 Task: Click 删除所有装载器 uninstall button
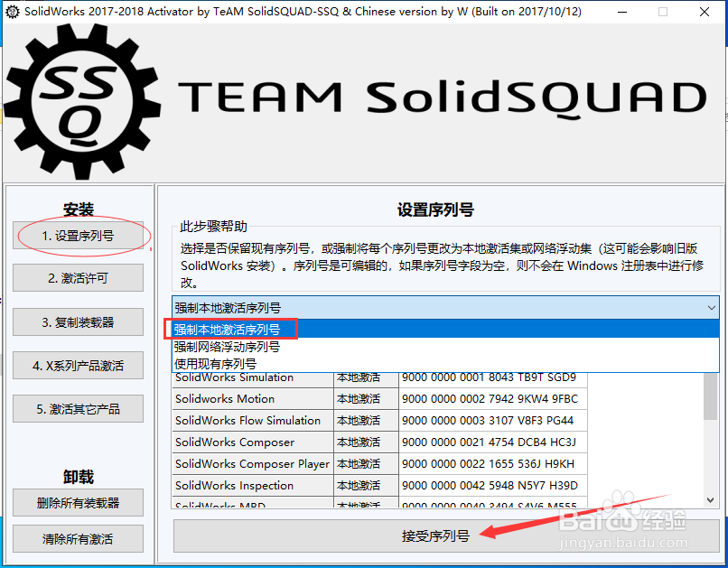click(x=78, y=503)
